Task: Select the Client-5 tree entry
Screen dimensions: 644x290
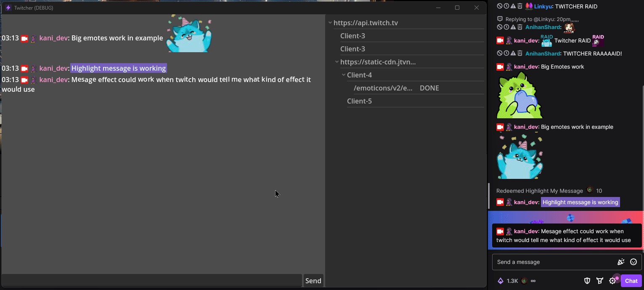Action: click(x=359, y=101)
